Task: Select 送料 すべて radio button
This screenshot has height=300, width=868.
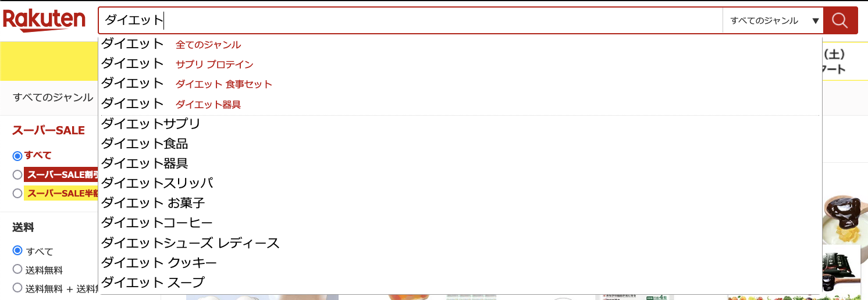Action: [x=17, y=251]
